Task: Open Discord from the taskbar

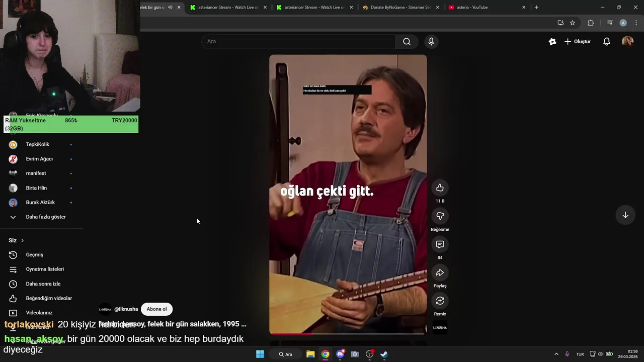Action: tap(340, 354)
